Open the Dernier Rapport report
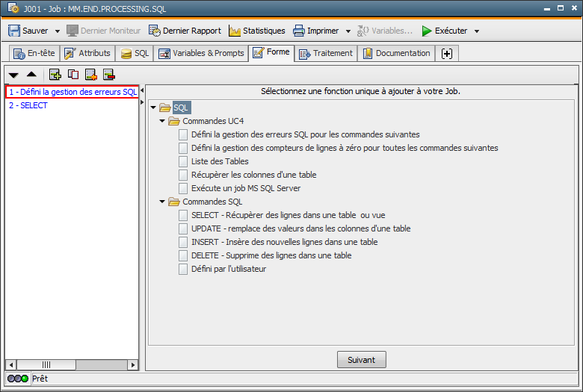 [185, 31]
